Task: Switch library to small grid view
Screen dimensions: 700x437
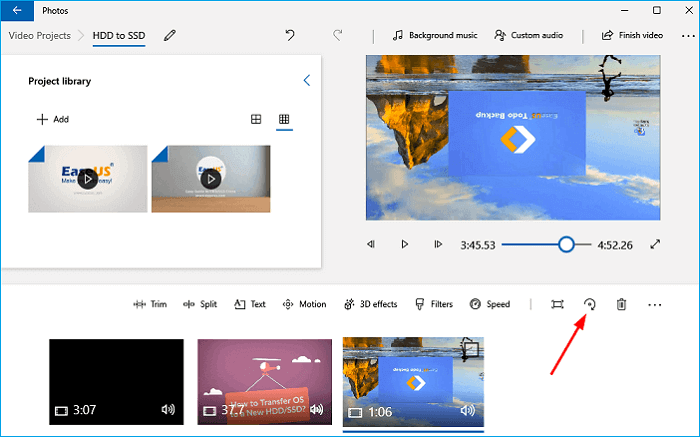Action: click(x=284, y=119)
